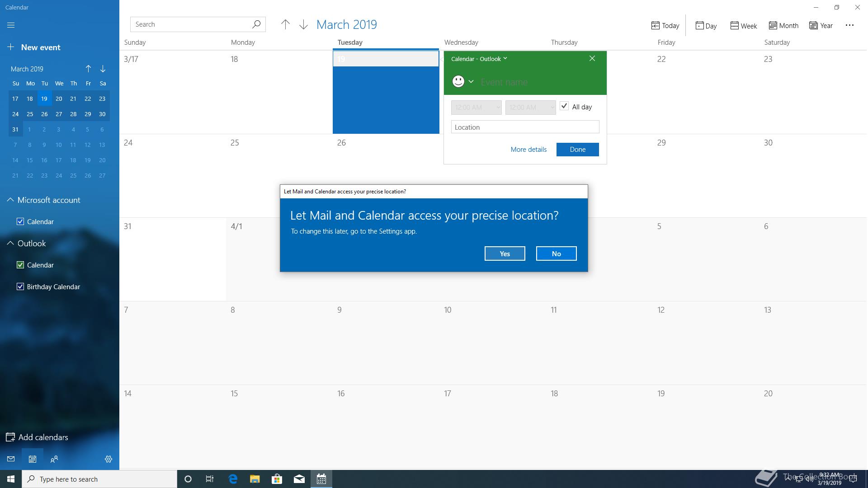Image resolution: width=868 pixels, height=488 pixels.
Task: Open the emoji icon picker for event
Action: (463, 81)
